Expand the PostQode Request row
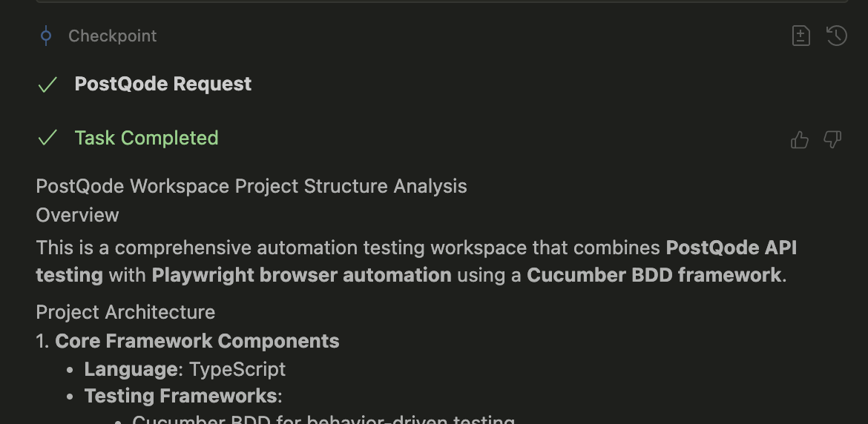The width and height of the screenshot is (868, 424). [163, 85]
